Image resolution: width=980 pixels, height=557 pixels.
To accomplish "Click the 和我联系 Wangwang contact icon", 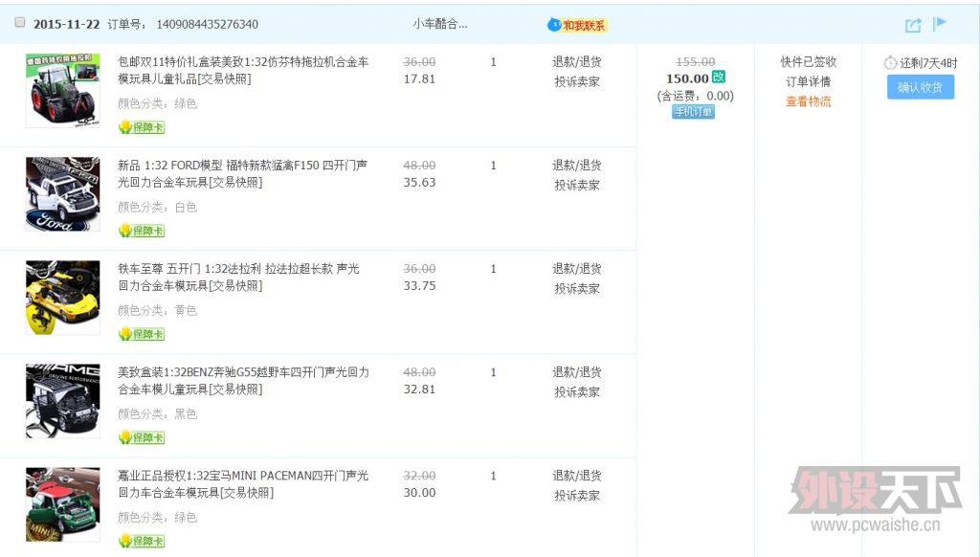I will [x=577, y=25].
